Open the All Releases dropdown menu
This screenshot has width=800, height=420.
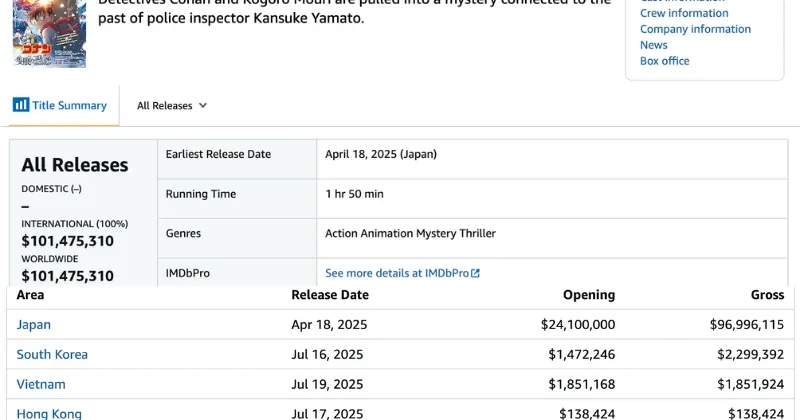(x=172, y=106)
